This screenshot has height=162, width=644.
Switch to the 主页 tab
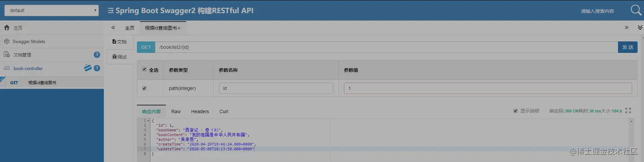tap(129, 28)
